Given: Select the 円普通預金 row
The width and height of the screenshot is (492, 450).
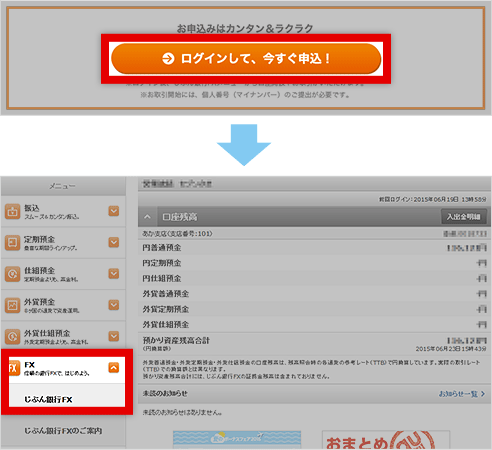Looking at the screenshot, I should tap(314, 248).
